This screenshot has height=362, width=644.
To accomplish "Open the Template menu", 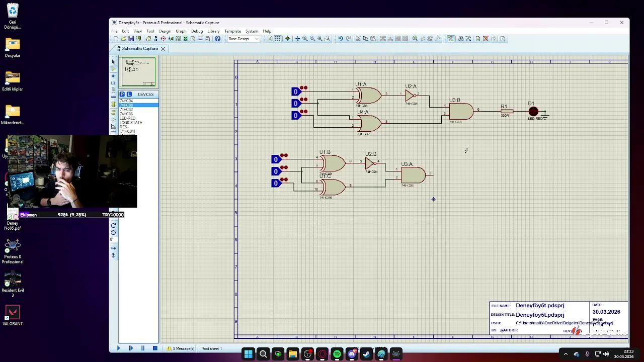I will coord(232,31).
